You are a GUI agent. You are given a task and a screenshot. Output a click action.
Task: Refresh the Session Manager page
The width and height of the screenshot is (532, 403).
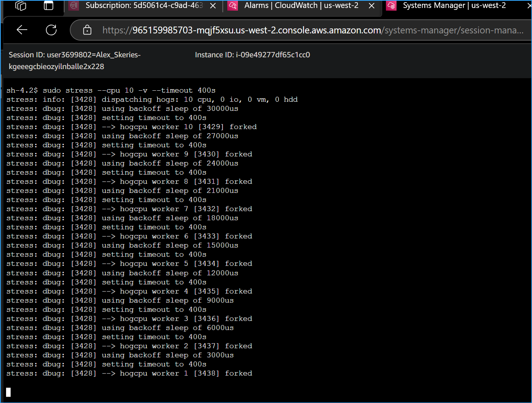(x=51, y=30)
